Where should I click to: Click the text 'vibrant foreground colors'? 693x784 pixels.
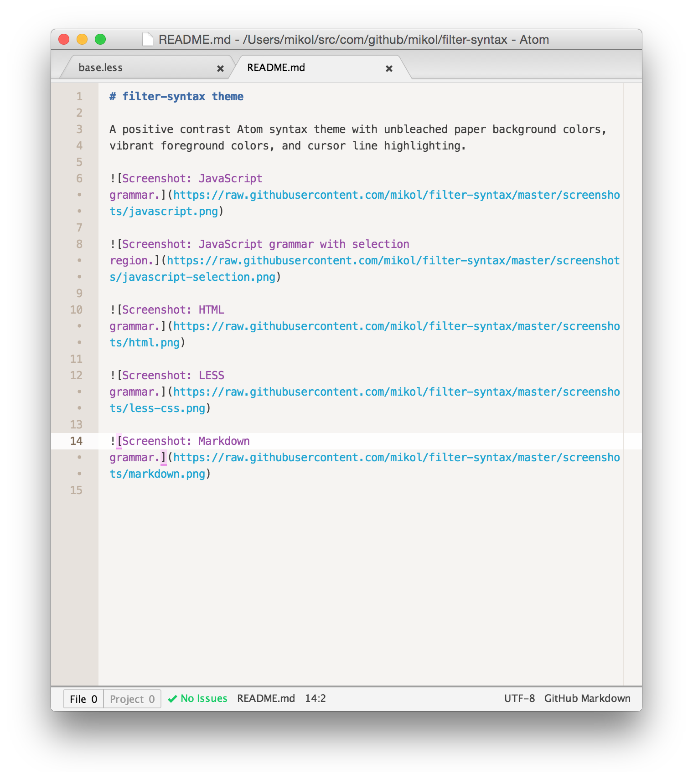click(x=189, y=145)
